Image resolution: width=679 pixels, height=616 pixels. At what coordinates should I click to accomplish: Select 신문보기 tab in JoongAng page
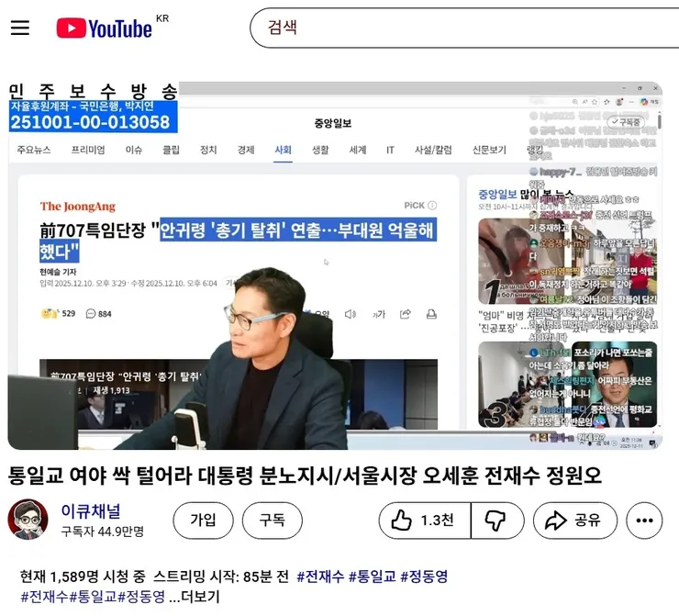(489, 150)
